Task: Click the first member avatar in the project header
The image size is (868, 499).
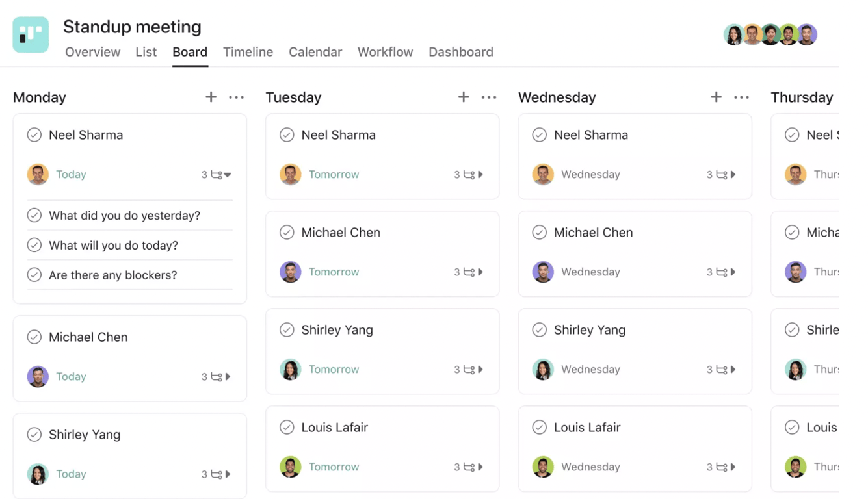Action: pyautogui.click(x=734, y=34)
